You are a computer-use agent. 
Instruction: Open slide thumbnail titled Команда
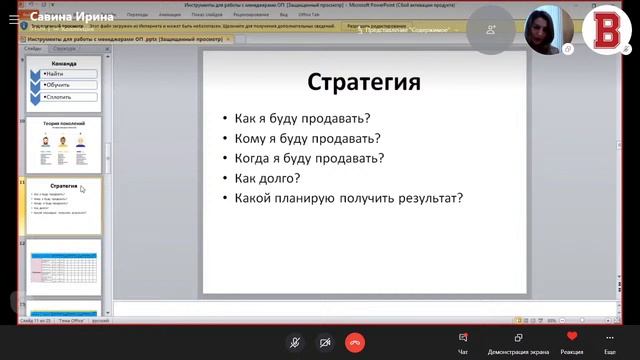point(64,84)
